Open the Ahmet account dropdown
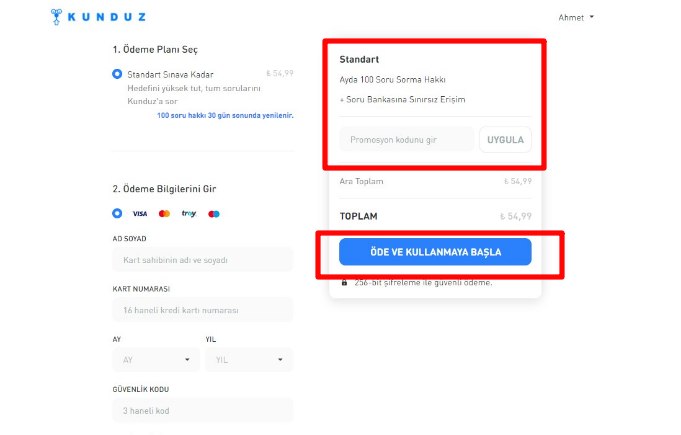Screen dimensions: 681x435 pos(576,17)
